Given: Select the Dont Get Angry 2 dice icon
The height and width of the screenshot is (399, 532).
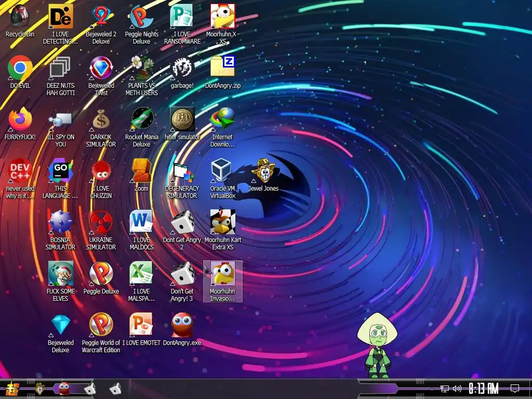Looking at the screenshot, I should pos(182,230).
